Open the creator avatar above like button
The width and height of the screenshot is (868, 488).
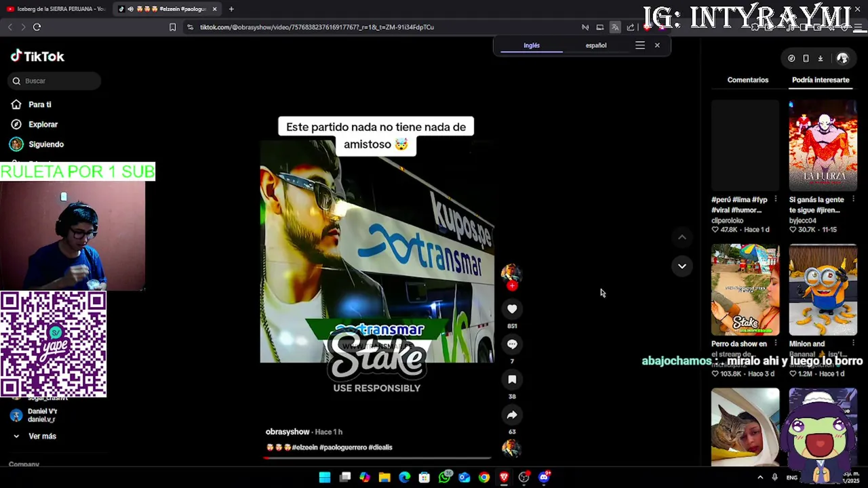click(x=511, y=272)
